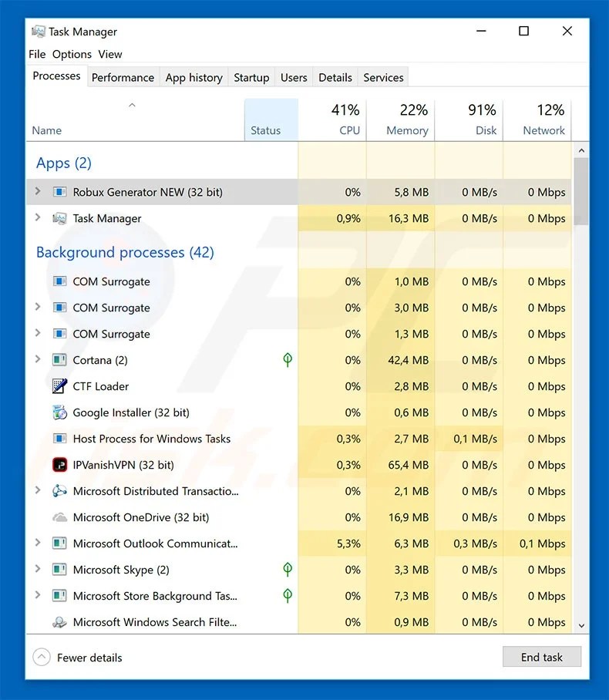Click the Microsoft Windows Search Filter icon
The height and width of the screenshot is (700, 609).
point(59,622)
